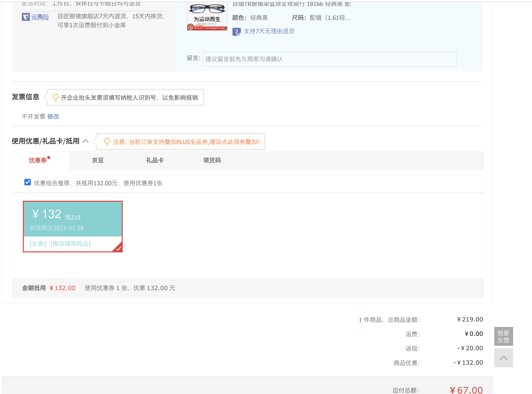Click the [限店铺限商品] coupon label
532x394 pixels.
click(x=71, y=244)
